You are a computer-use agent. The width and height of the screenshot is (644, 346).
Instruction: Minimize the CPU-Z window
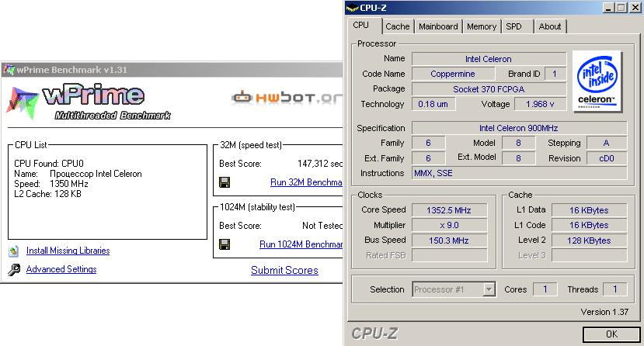coord(608,8)
